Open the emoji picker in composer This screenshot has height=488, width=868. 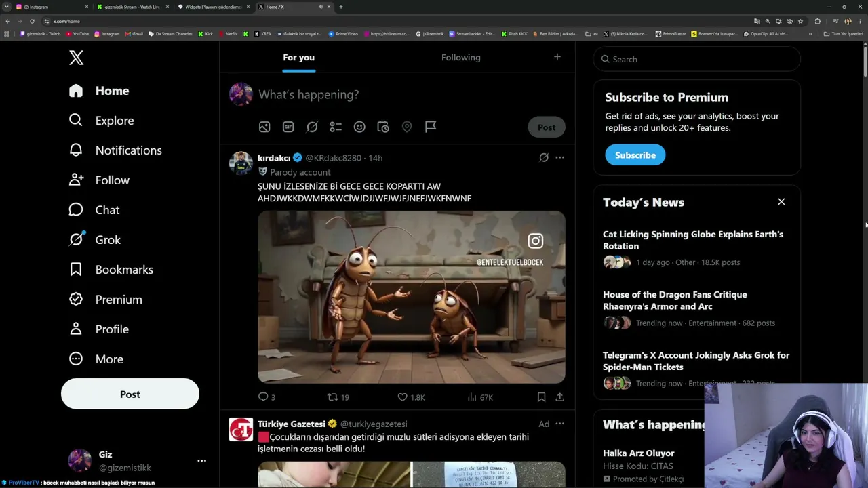pyautogui.click(x=359, y=127)
